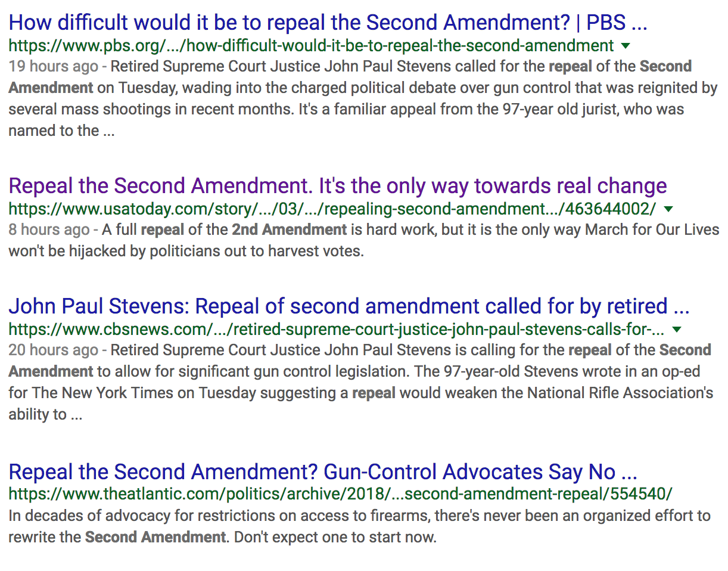Click the green theatlantic.com URL
The height and width of the screenshot is (571, 728).
[341, 494]
